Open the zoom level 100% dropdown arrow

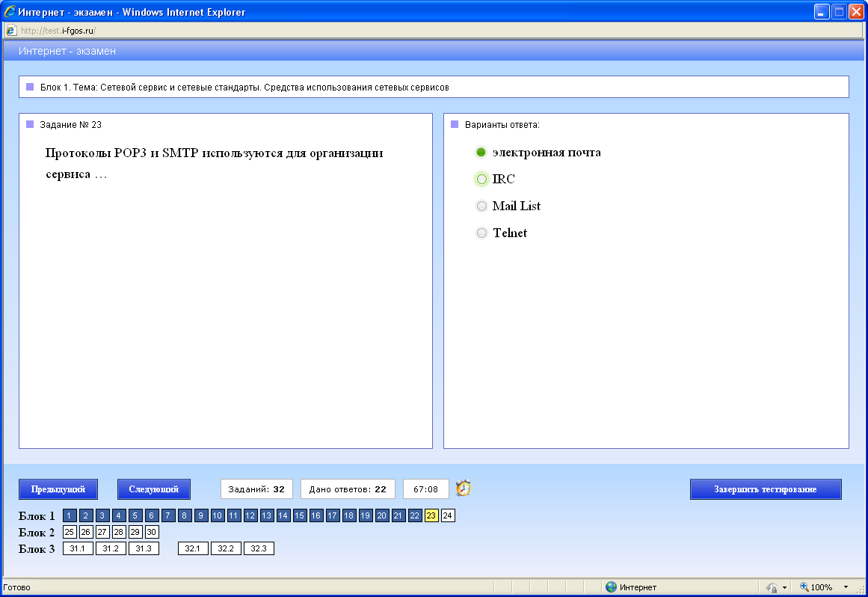846,587
